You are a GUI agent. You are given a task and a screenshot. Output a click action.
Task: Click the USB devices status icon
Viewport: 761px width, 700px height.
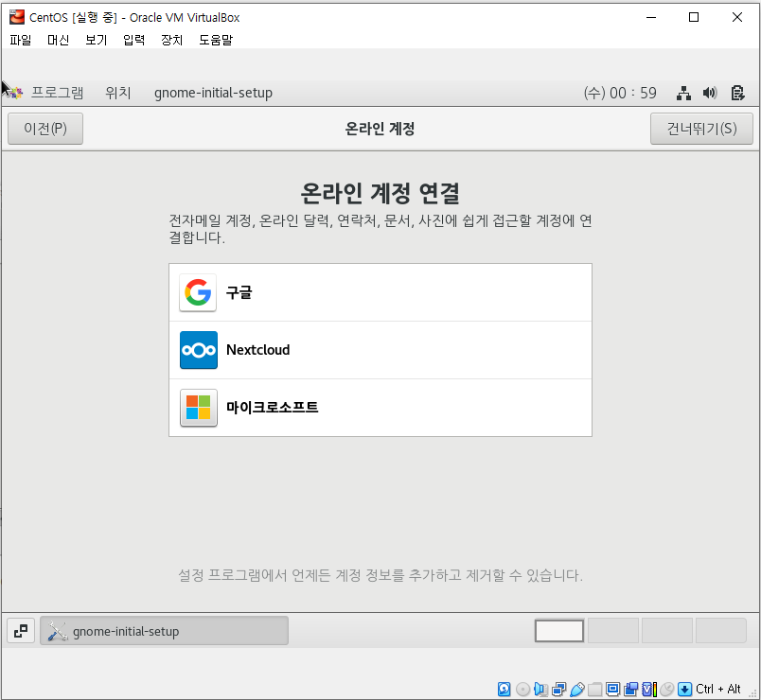tap(577, 689)
